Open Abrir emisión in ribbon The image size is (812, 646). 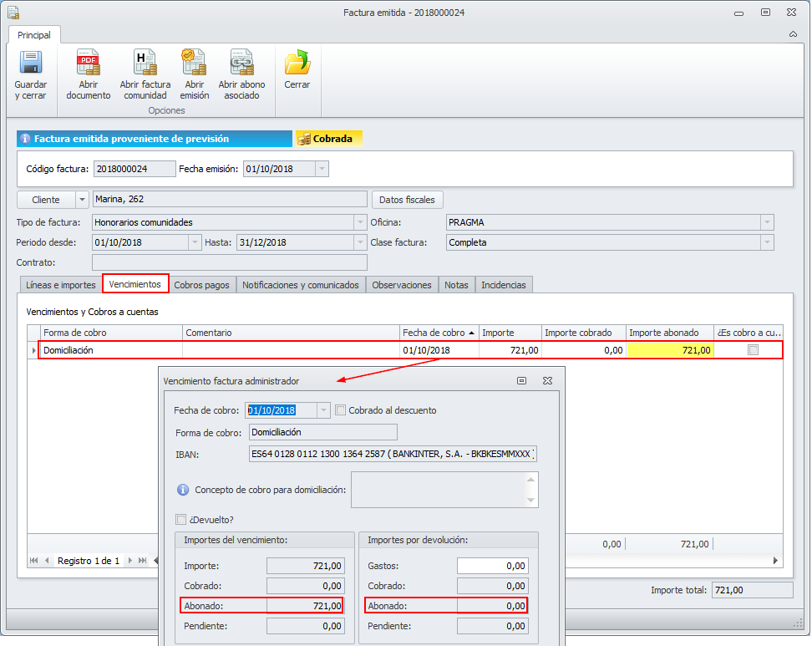(x=194, y=75)
